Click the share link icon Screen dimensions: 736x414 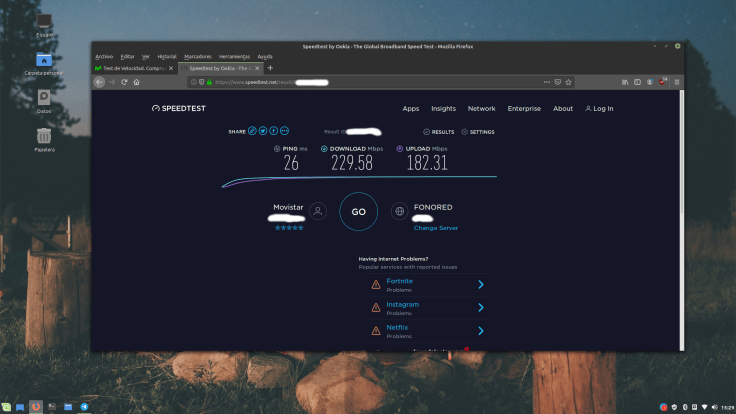[x=252, y=131]
